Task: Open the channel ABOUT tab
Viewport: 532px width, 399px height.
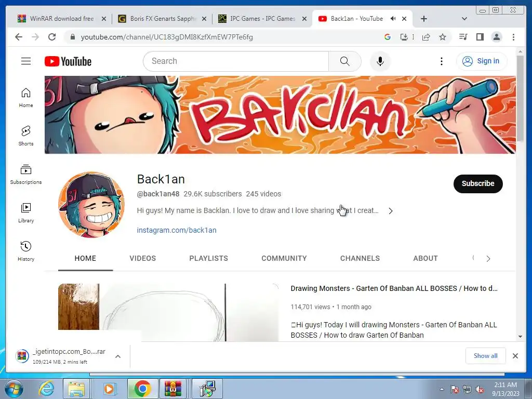Action: 425,258
